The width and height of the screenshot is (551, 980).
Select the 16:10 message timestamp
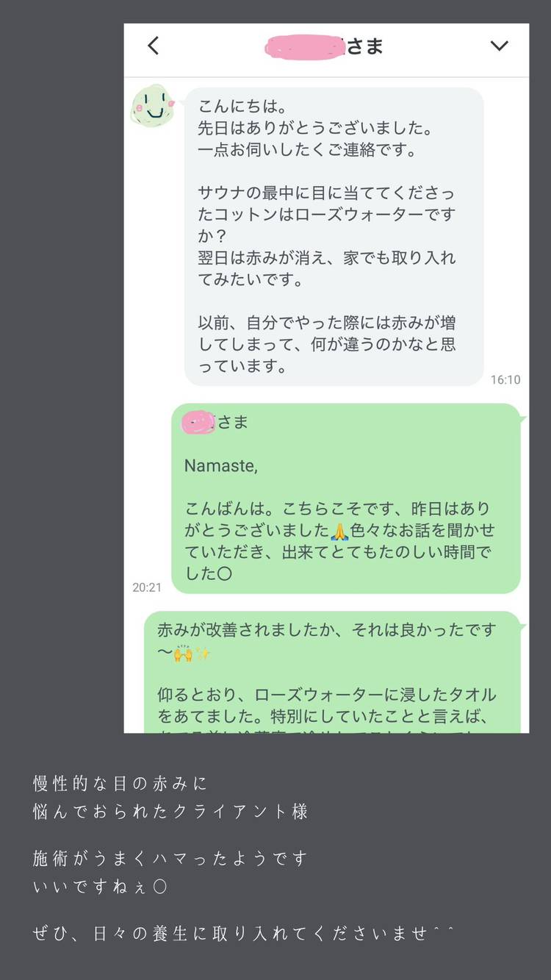(x=505, y=380)
